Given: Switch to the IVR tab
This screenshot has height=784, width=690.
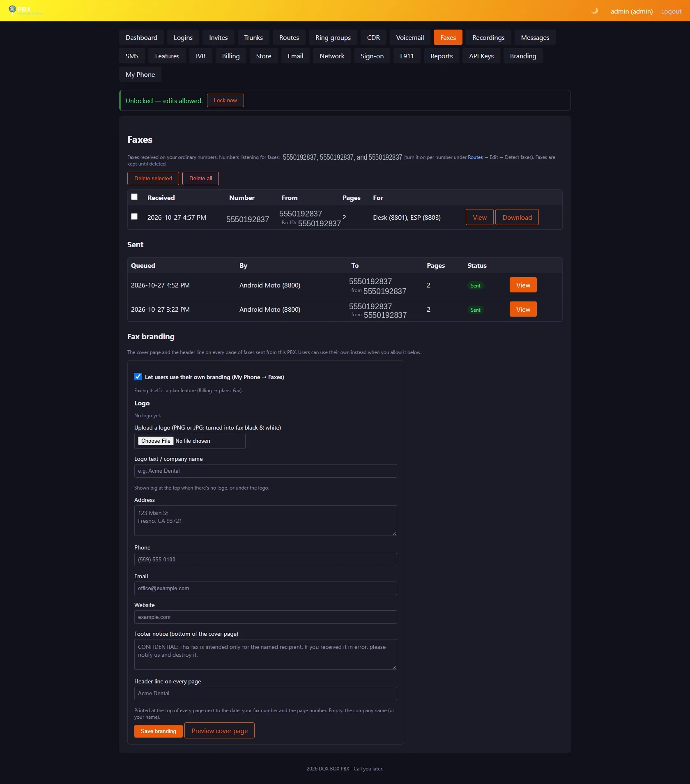Looking at the screenshot, I should tap(200, 56).
